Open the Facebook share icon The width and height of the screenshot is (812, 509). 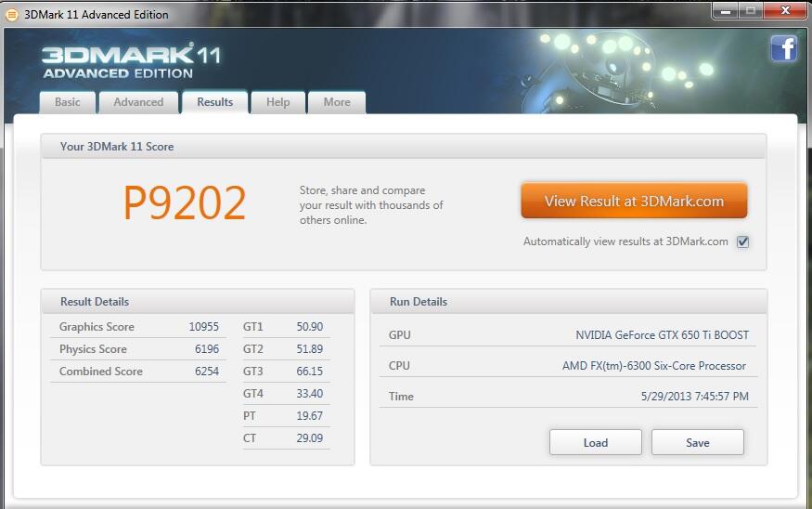(x=783, y=48)
